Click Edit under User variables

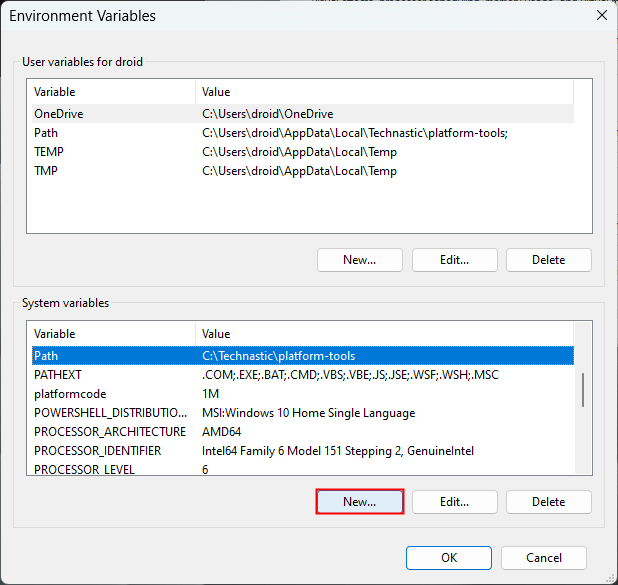click(454, 260)
